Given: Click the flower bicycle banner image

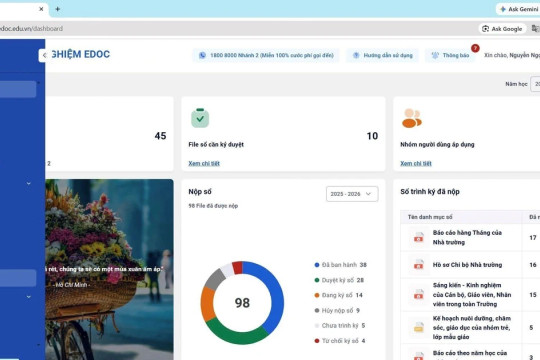Looking at the screenshot, I should tap(109, 269).
